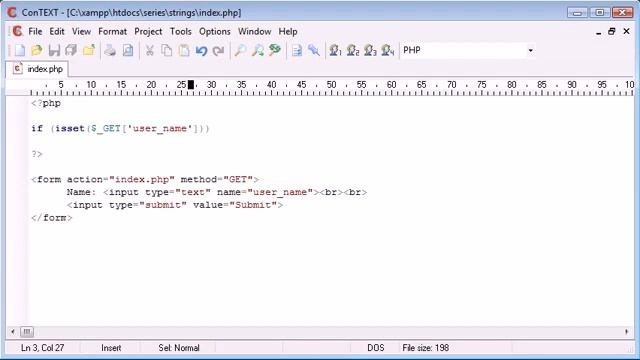Click the 'Ln 3, Col 27' status entry
640x360 pixels.
(42, 348)
